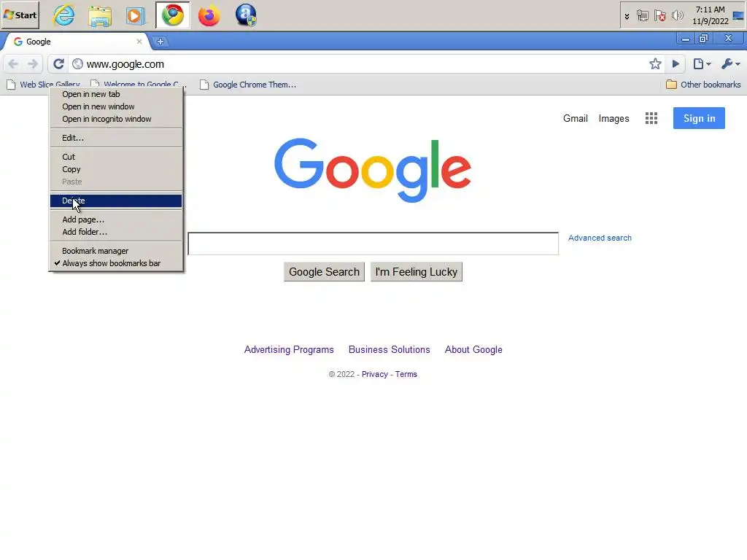This screenshot has width=747, height=560.
Task: Open the Action Center flag icon
Action: (x=659, y=16)
